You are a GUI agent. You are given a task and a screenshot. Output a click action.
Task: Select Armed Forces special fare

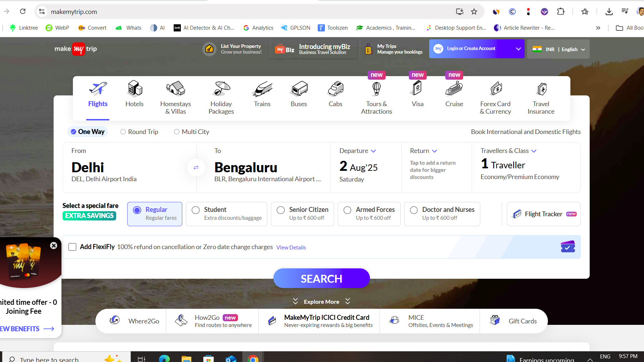tap(369, 214)
